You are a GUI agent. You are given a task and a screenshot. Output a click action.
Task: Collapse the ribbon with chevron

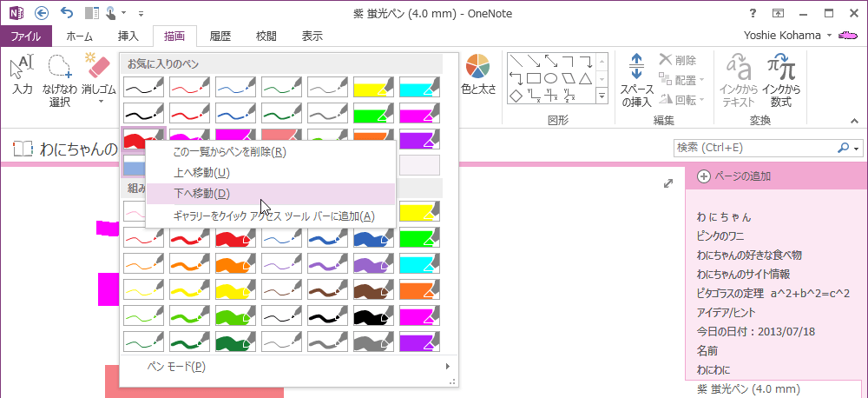(x=853, y=121)
